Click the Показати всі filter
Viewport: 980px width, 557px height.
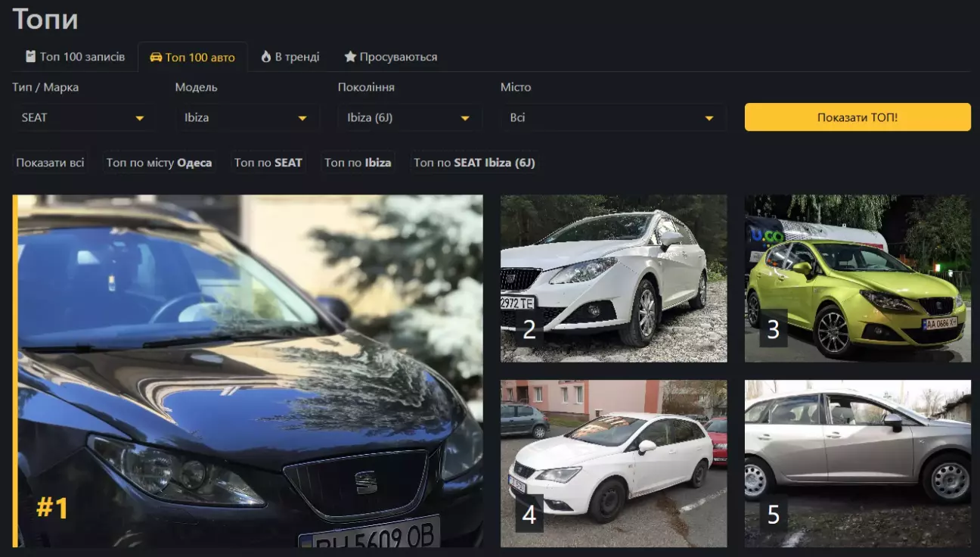50,163
